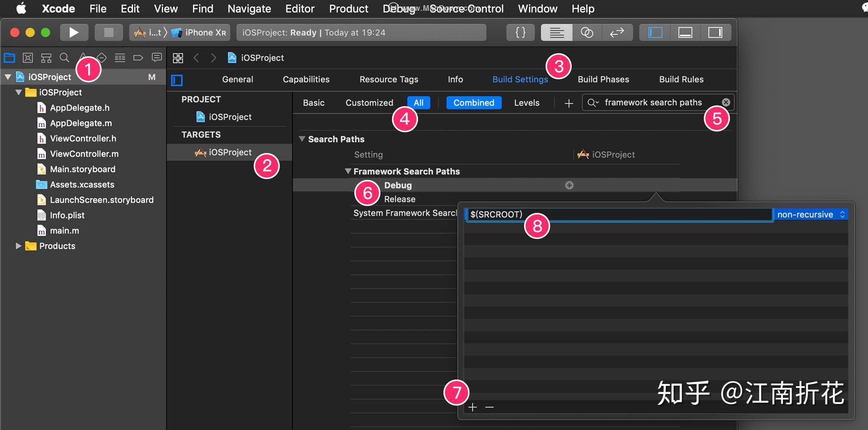Open ViewController.m file

click(84, 154)
